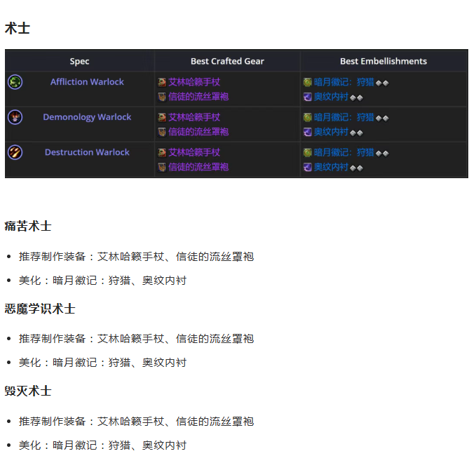Image resolution: width=476 pixels, height=470 pixels.
Task: Click the Destruction Warlock spec icon
Action: tap(15, 152)
